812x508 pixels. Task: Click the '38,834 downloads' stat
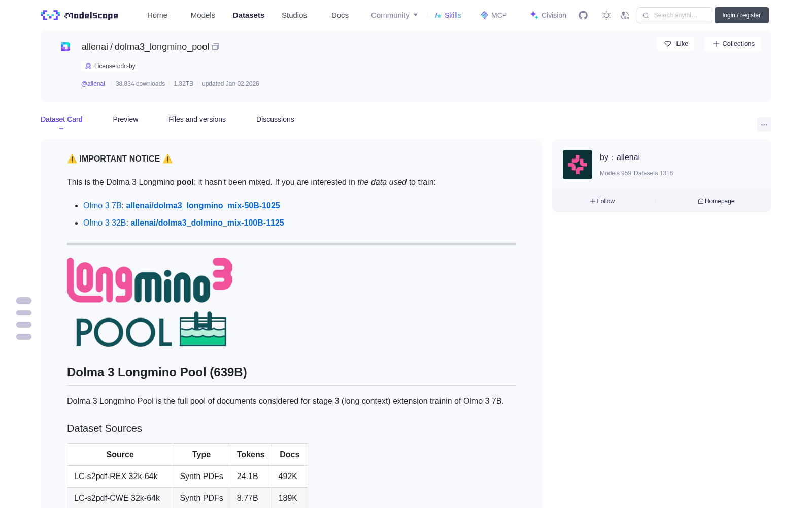click(140, 84)
